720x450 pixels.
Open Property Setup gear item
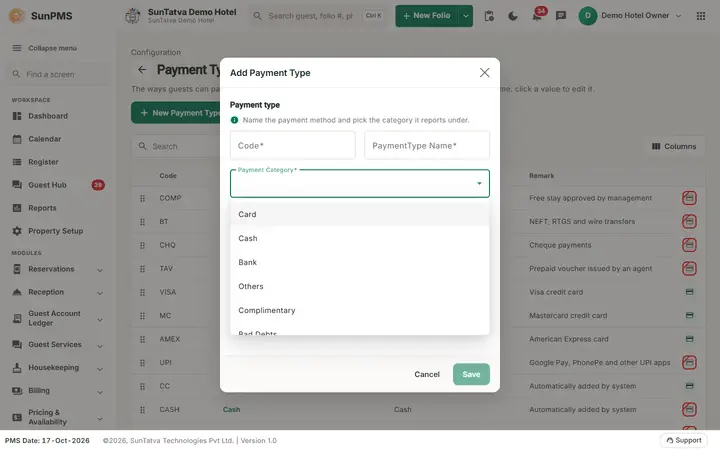click(x=58, y=231)
